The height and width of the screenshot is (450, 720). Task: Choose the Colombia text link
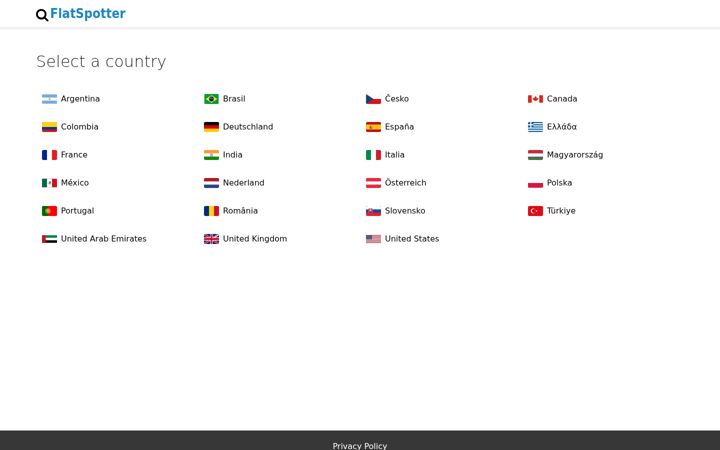(x=79, y=127)
